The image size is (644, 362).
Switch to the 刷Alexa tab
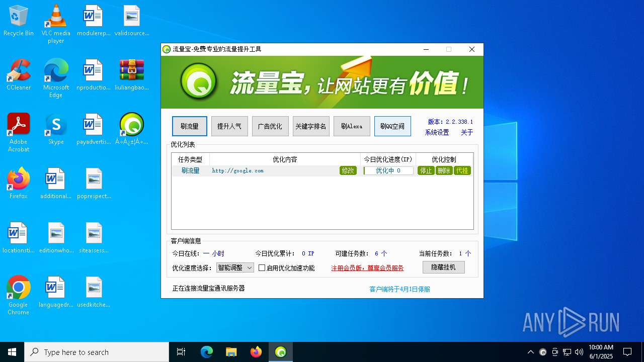(x=352, y=126)
